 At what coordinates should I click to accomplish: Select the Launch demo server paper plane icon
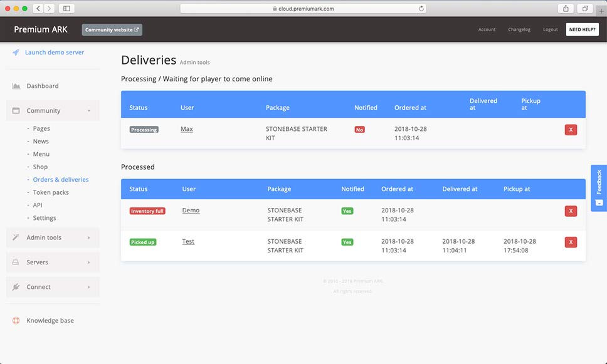pos(15,52)
